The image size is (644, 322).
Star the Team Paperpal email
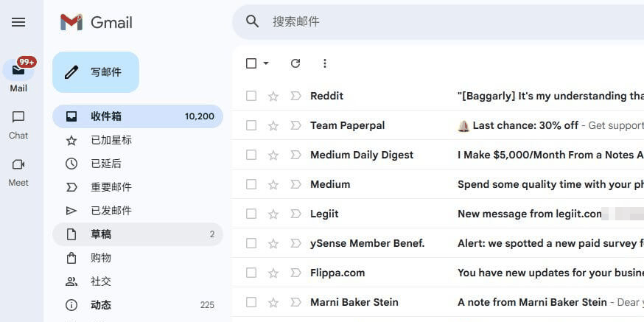coord(273,126)
